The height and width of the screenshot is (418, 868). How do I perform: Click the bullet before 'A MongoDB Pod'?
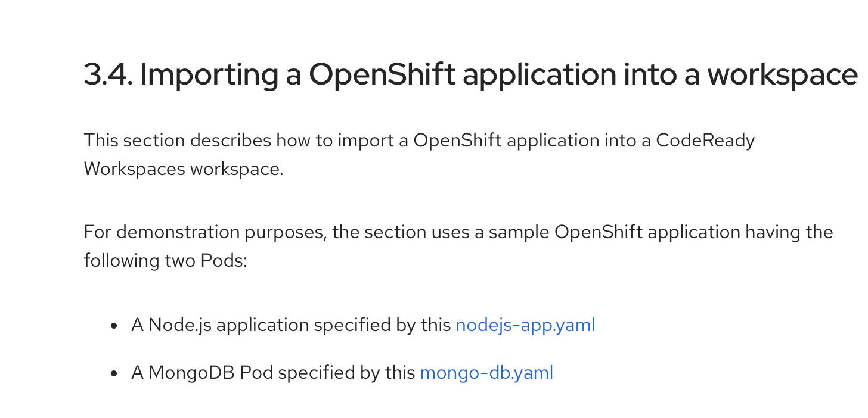[113, 374]
